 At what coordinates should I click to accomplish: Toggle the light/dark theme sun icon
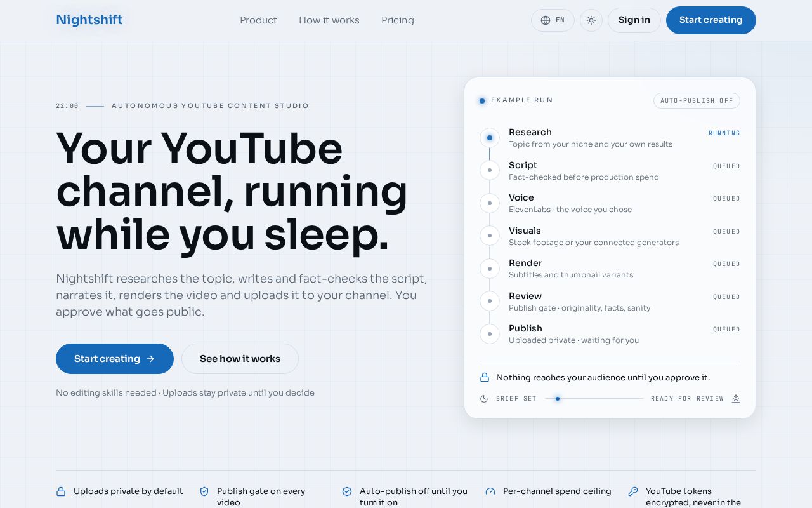coord(591,20)
